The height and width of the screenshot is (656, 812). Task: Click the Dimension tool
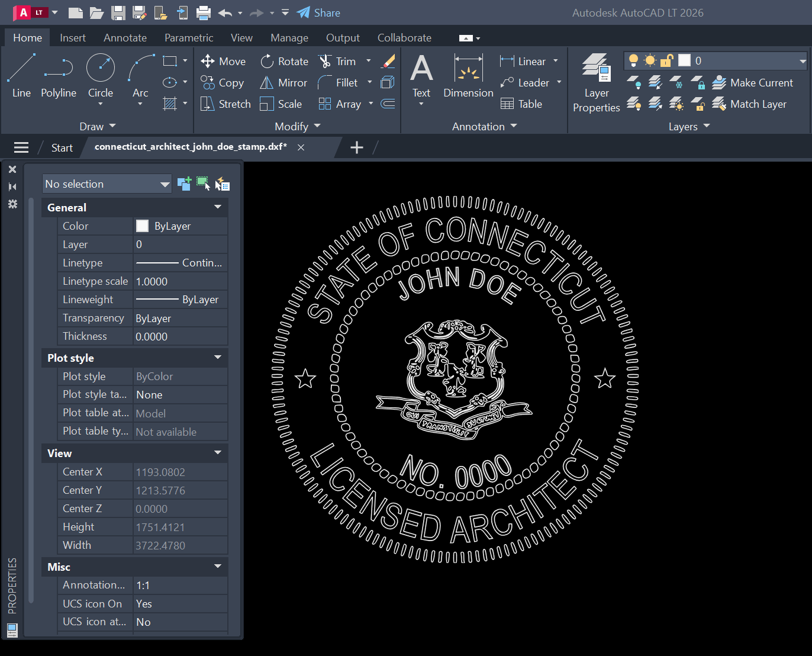coord(468,76)
